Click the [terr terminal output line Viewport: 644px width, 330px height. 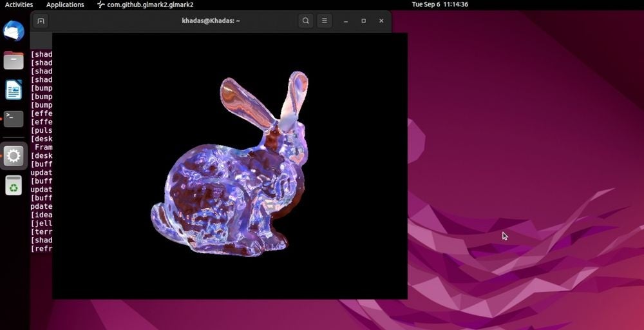[x=41, y=231]
